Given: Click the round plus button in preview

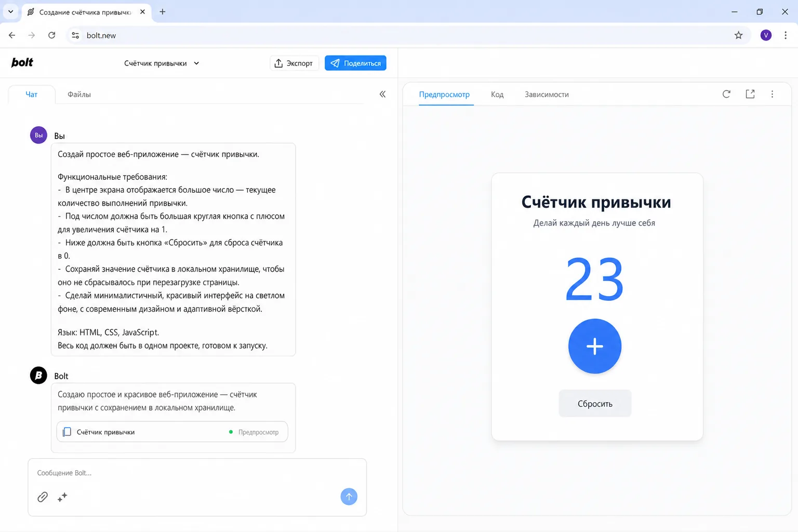Looking at the screenshot, I should click(595, 346).
